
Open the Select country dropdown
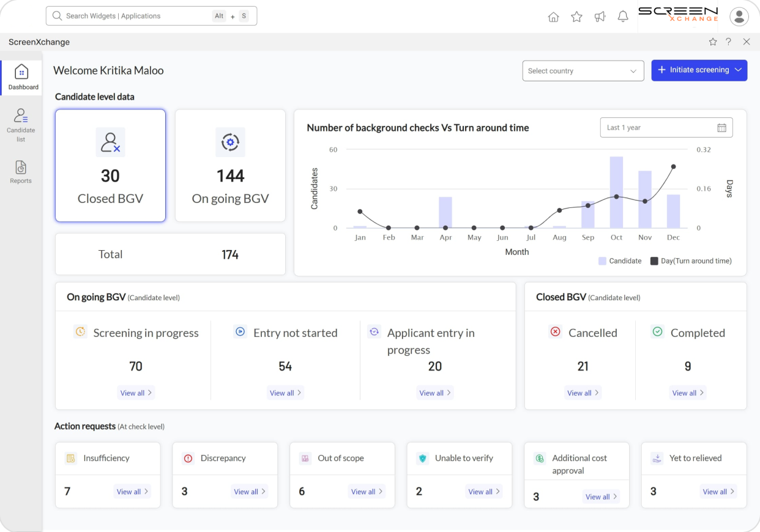coord(582,71)
